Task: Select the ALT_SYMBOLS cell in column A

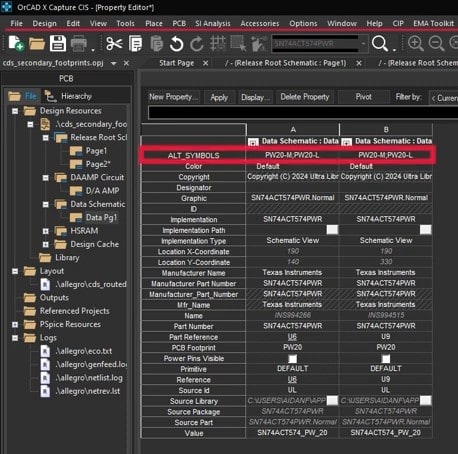Action: [x=292, y=155]
